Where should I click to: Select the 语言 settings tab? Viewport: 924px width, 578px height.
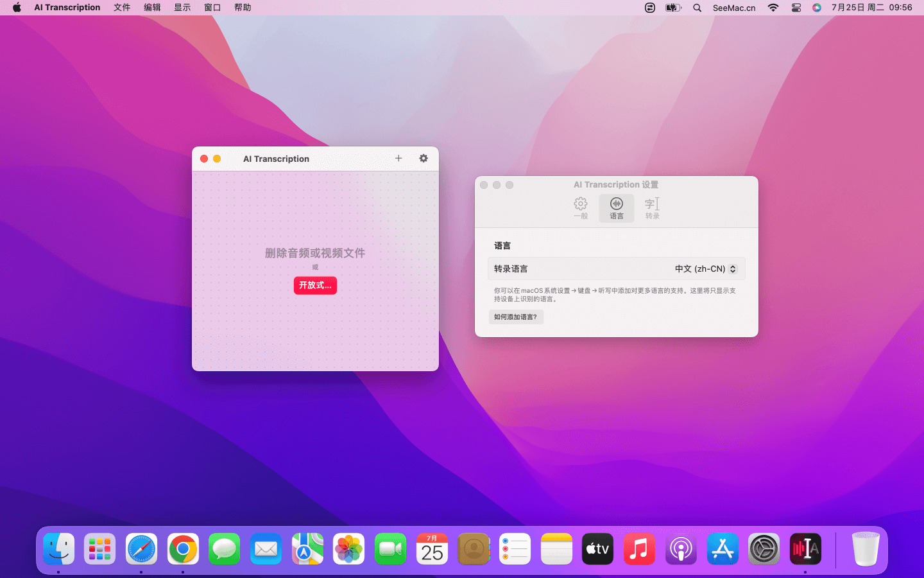pos(616,208)
